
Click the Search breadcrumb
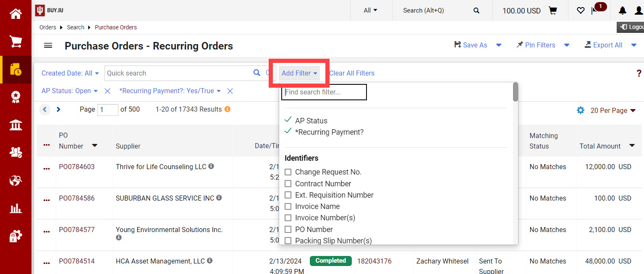click(x=76, y=27)
